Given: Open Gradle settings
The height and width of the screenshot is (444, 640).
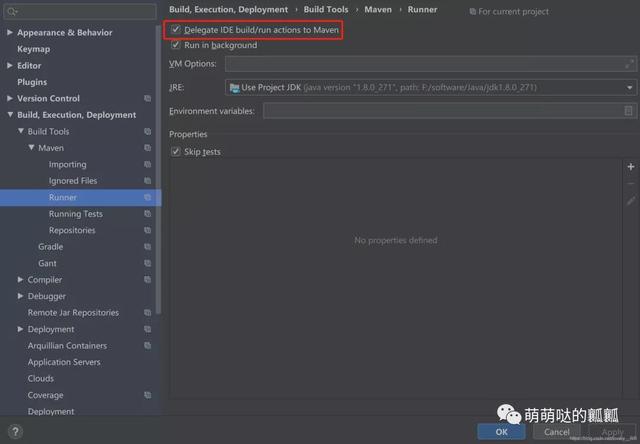Looking at the screenshot, I should [51, 246].
